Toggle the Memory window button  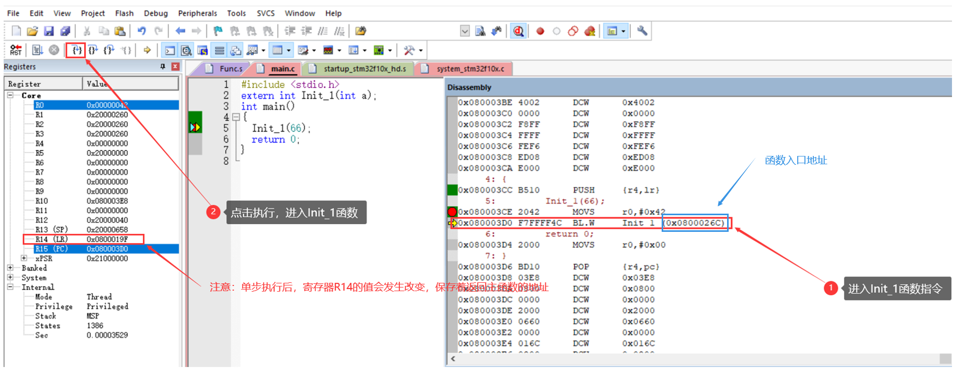tap(277, 50)
